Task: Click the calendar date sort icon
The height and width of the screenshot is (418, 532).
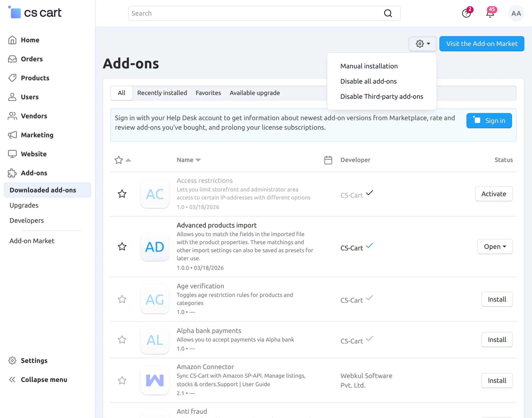Action: pyautogui.click(x=328, y=160)
